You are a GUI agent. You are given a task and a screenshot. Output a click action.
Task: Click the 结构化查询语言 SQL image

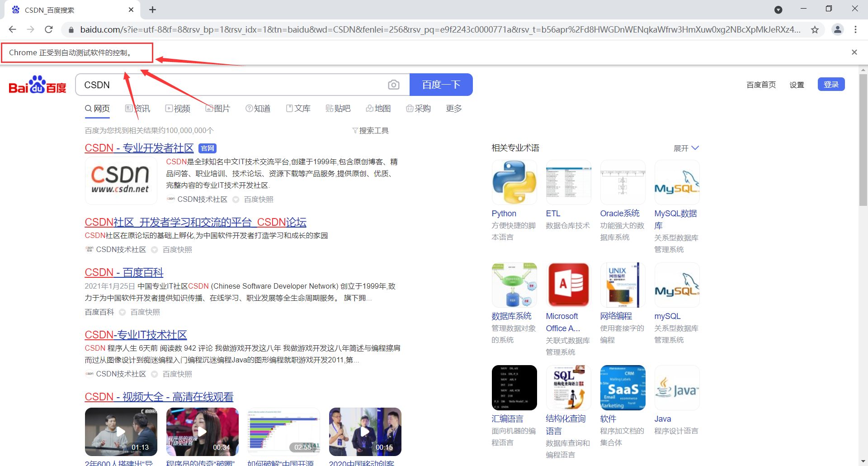(568, 388)
